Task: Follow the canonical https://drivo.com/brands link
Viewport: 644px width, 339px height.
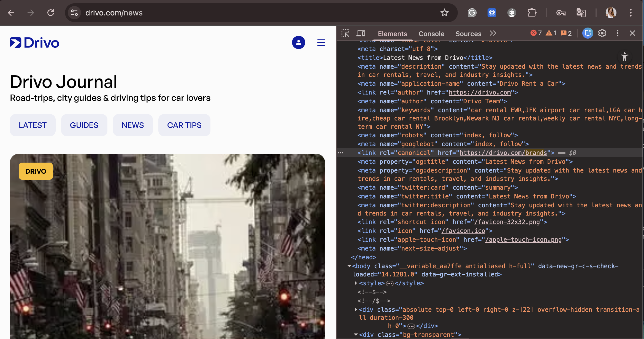Action: pos(503,153)
